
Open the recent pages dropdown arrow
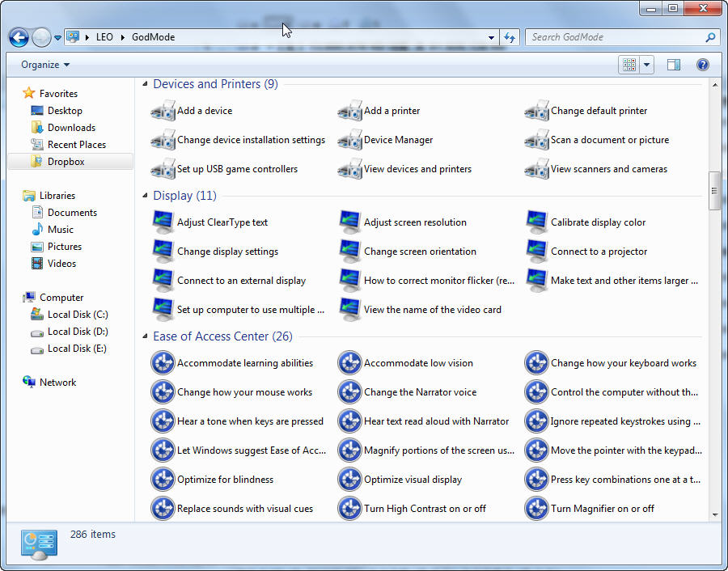pos(57,37)
